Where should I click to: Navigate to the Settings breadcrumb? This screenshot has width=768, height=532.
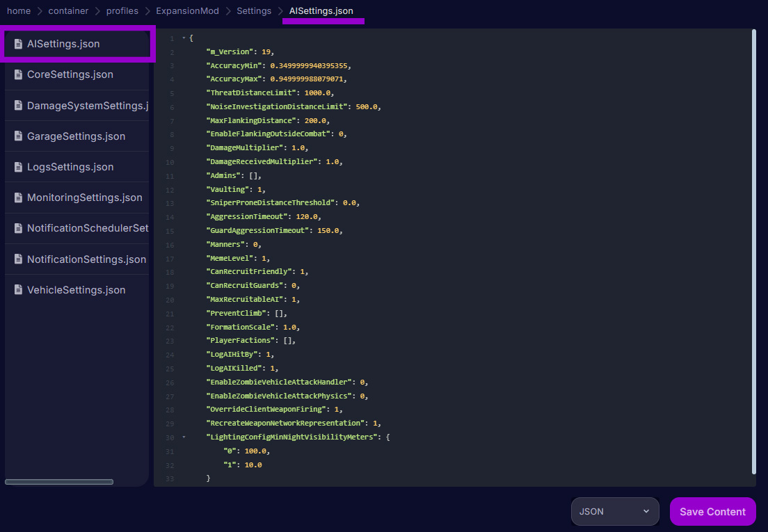(x=254, y=11)
